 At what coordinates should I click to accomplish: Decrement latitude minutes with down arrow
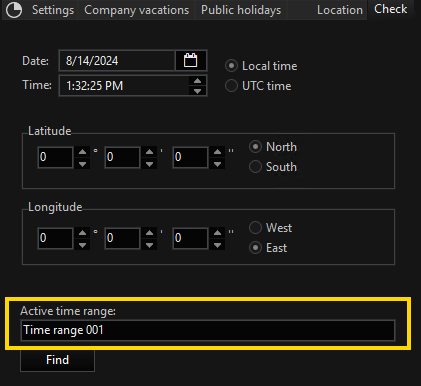click(149, 164)
